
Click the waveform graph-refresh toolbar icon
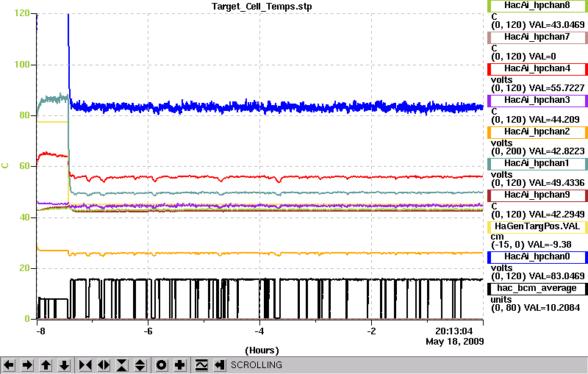click(x=201, y=364)
